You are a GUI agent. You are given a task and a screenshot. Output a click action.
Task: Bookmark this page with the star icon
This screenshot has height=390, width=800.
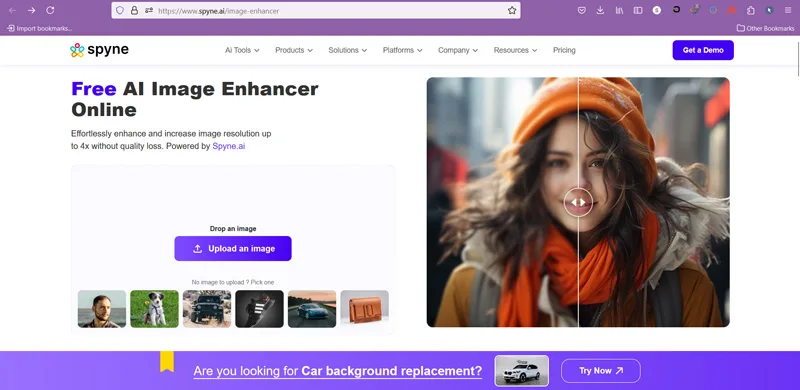[512, 10]
